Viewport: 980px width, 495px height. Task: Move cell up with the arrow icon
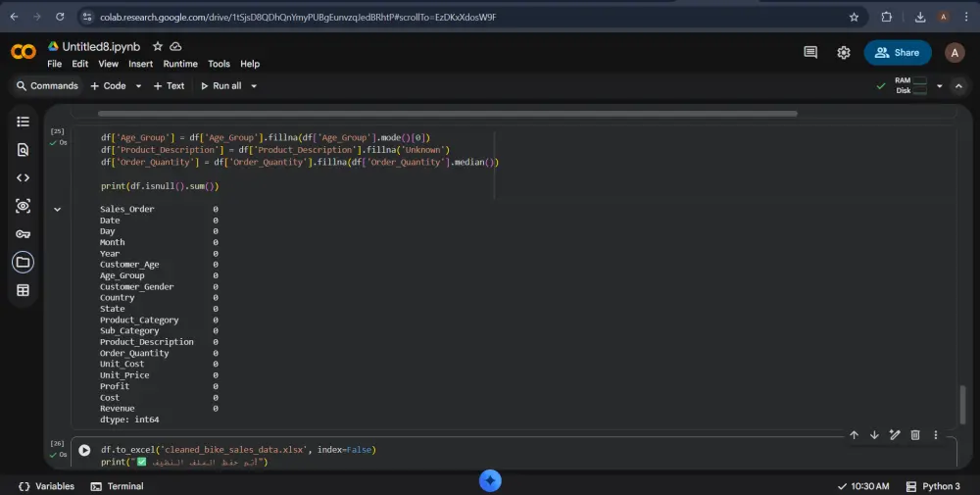(x=855, y=435)
